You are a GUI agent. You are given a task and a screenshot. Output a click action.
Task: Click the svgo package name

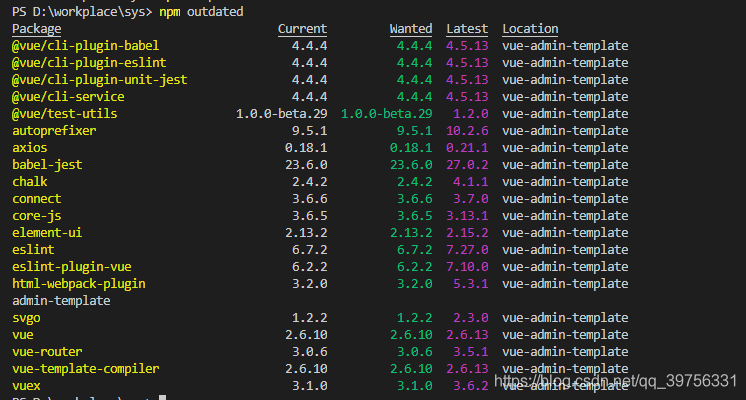tap(26, 318)
